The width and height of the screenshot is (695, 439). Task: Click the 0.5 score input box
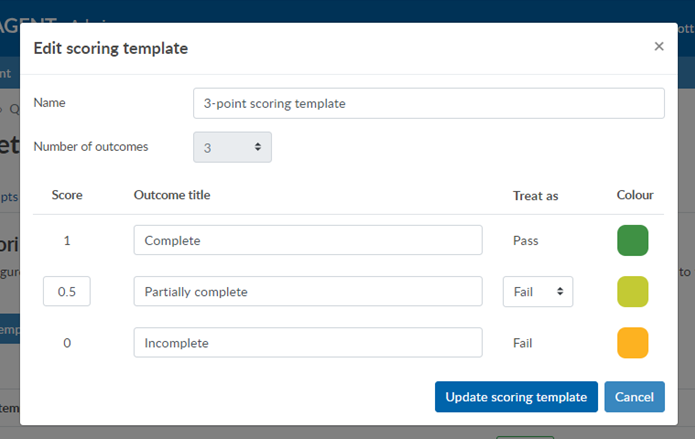tap(66, 291)
